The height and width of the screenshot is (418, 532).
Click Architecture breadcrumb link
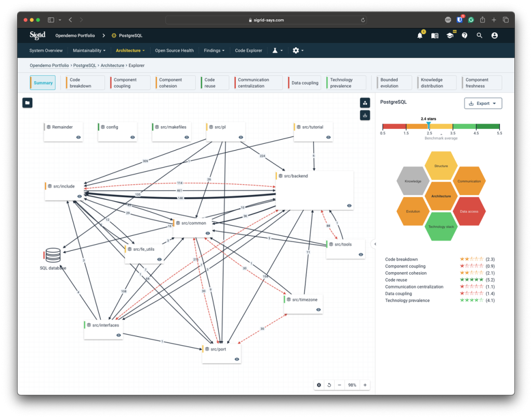coord(112,65)
